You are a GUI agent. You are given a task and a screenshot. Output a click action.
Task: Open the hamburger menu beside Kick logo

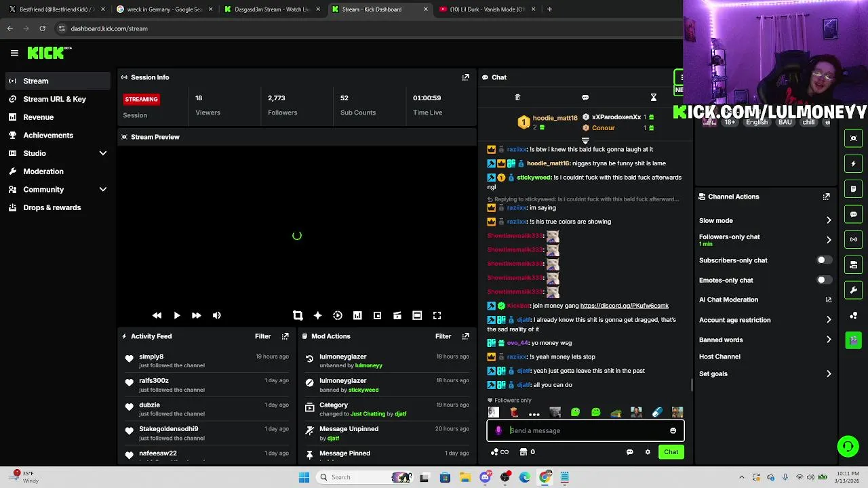(x=14, y=53)
